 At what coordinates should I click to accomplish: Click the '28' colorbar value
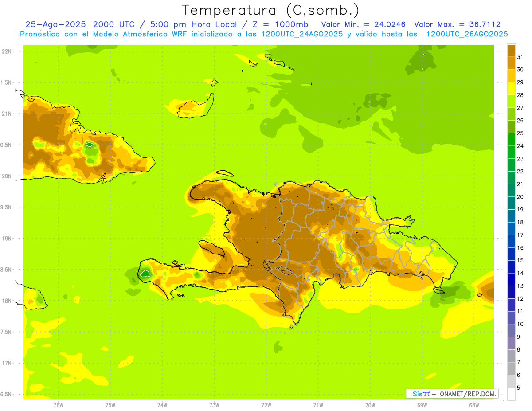(x=520, y=95)
